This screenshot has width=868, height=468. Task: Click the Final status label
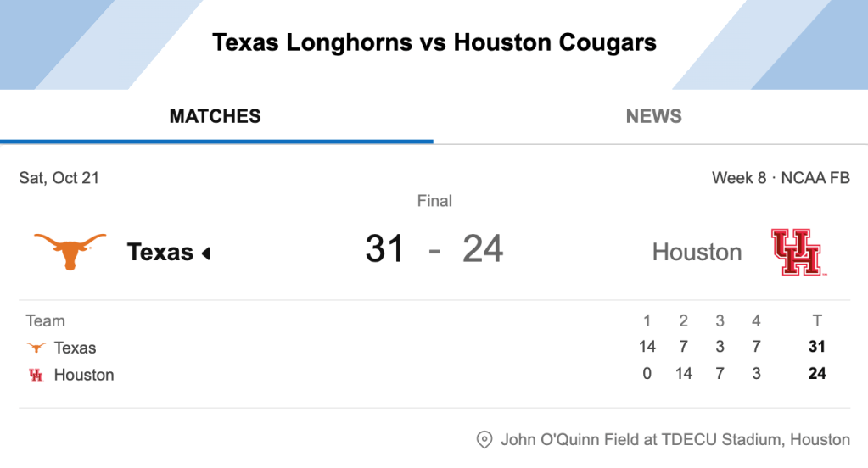click(x=434, y=201)
